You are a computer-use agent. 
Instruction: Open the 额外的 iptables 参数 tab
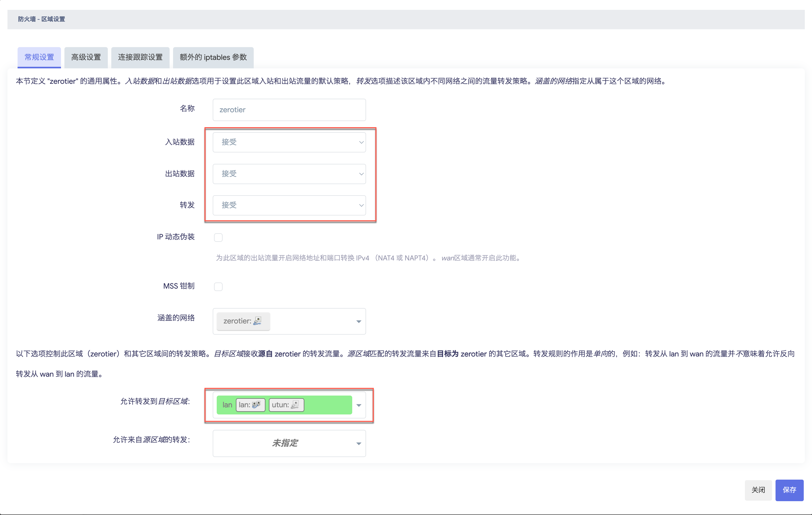(x=213, y=57)
